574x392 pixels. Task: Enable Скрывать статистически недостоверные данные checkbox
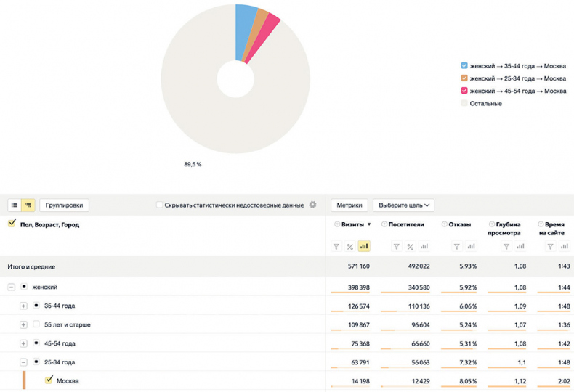tap(160, 205)
